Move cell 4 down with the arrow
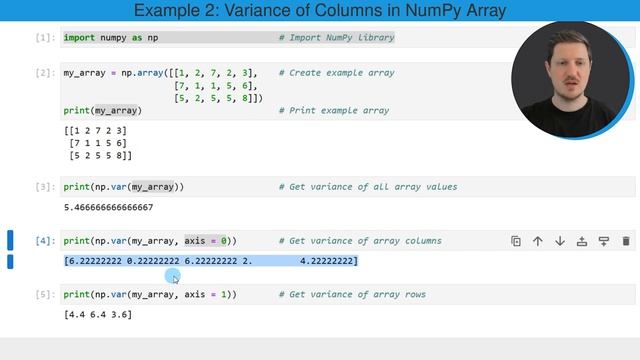This screenshot has height=360, width=640. (x=560, y=241)
